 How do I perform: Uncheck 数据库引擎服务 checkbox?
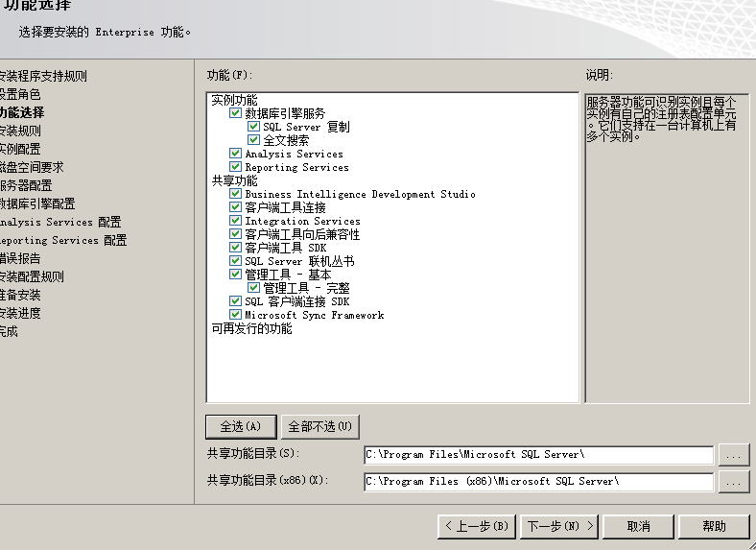(x=235, y=113)
